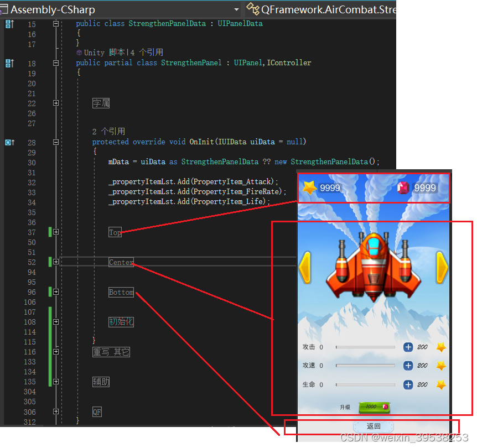Click the collapsed Top region label
Image resolution: width=477 pixels, height=448 pixels.
point(115,232)
